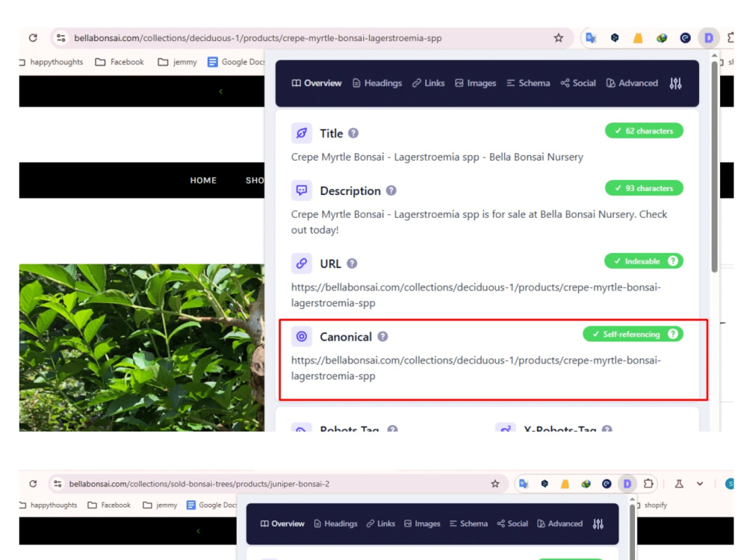The height and width of the screenshot is (560, 747).
Task: Click dark hexagon extension icon in top toolbar
Action: click(x=615, y=37)
